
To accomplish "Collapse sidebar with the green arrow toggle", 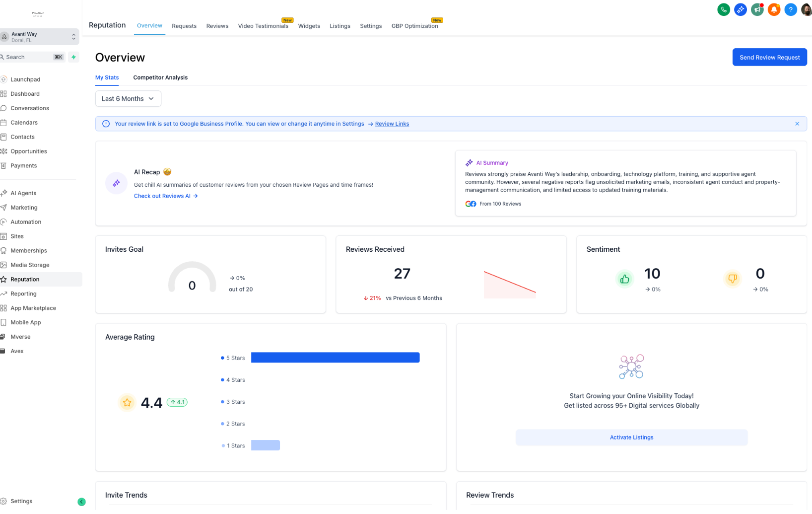I will point(81,502).
